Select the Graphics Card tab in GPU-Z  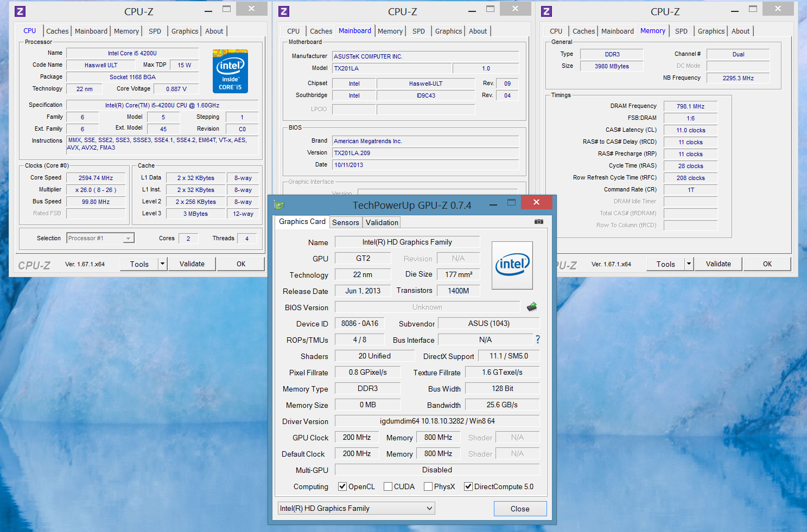pyautogui.click(x=302, y=221)
